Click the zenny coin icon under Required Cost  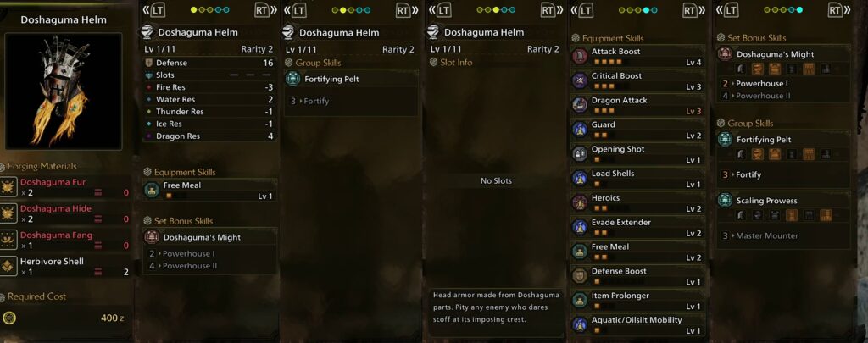[x=8, y=318]
